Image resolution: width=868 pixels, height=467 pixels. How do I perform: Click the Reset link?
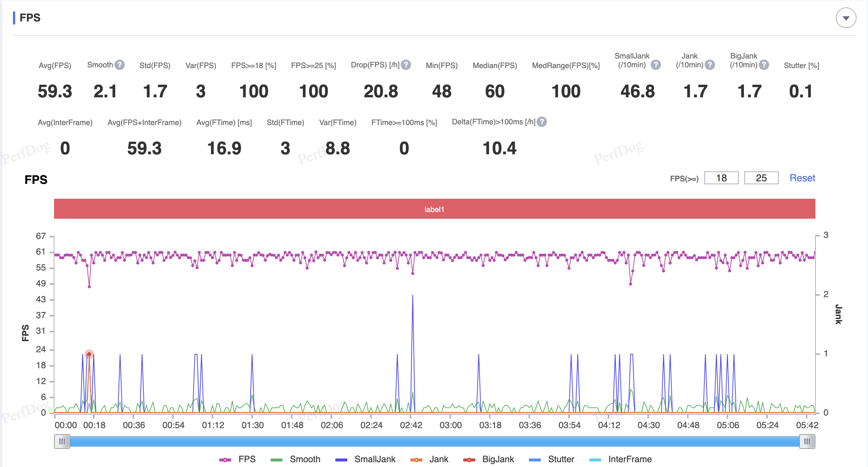tap(802, 178)
